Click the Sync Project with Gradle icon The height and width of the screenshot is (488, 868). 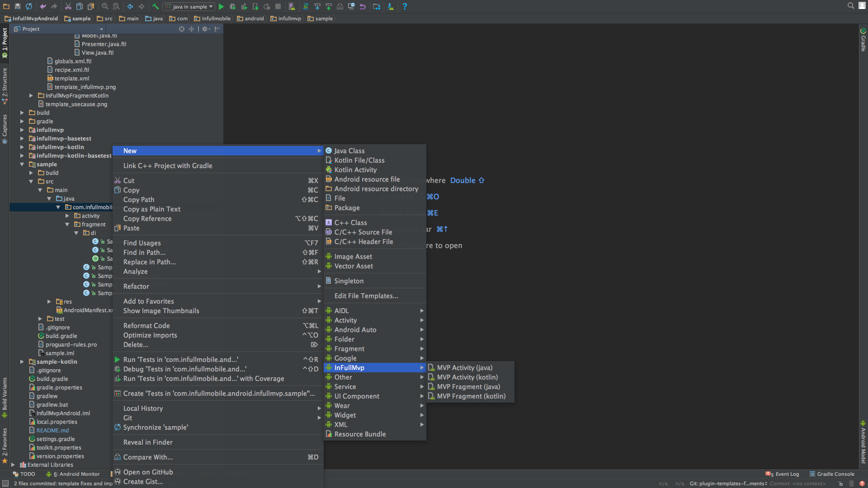click(x=306, y=6)
